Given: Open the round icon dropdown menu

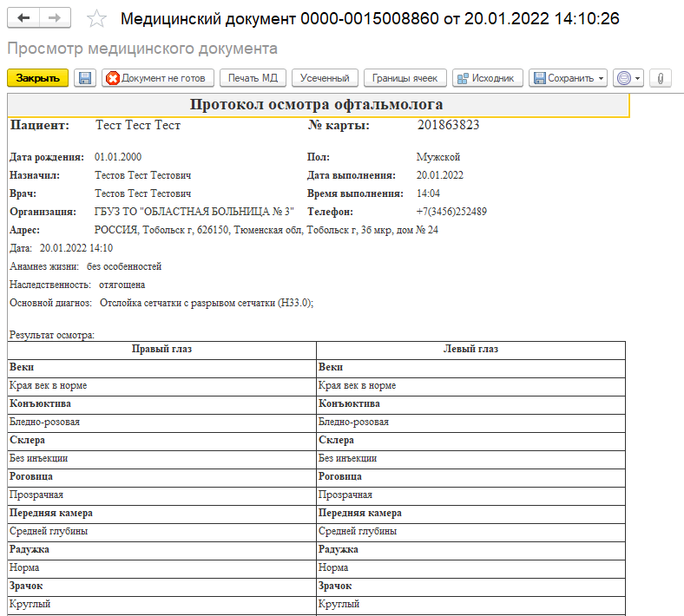Looking at the screenshot, I should (628, 78).
